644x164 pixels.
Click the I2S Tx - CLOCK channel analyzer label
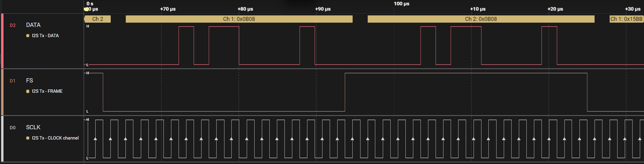pos(55,138)
